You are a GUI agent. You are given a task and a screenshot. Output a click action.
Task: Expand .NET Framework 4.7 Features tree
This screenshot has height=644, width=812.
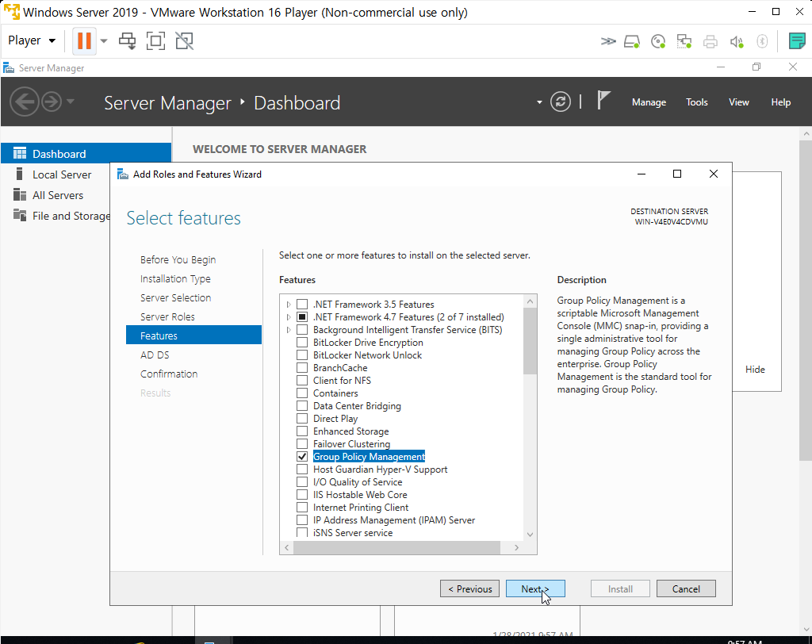(x=289, y=317)
